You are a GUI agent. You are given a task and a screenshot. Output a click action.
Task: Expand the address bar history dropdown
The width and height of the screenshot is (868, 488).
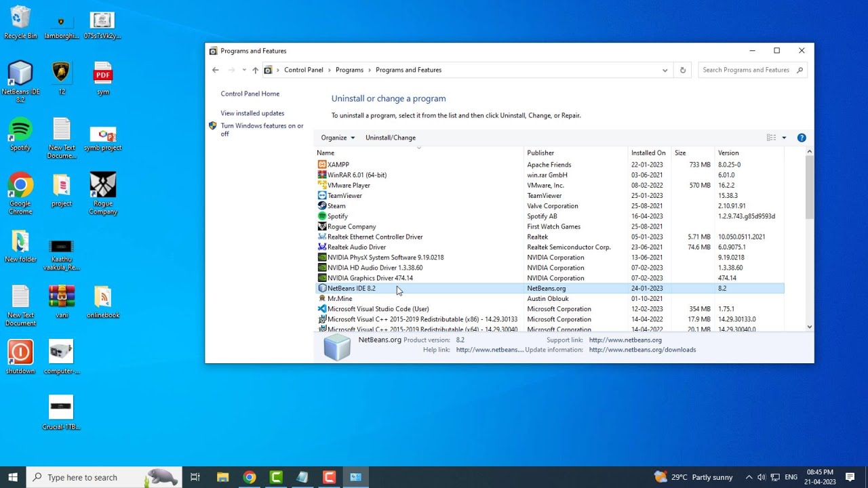click(665, 70)
